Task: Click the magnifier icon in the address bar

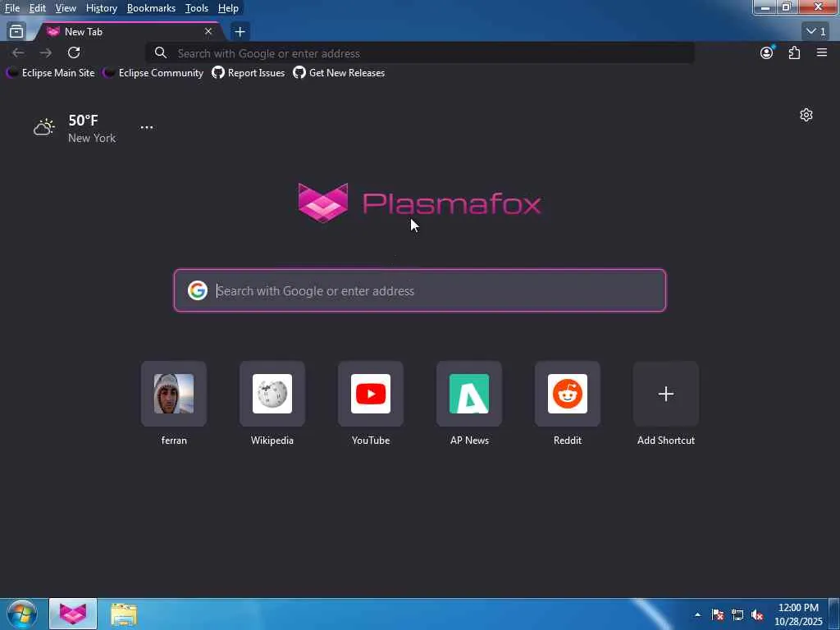Action: pyautogui.click(x=160, y=53)
